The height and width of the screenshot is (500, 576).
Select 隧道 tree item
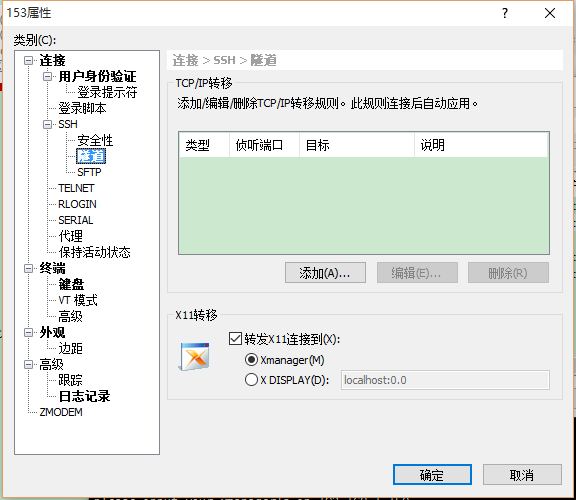tap(91, 156)
